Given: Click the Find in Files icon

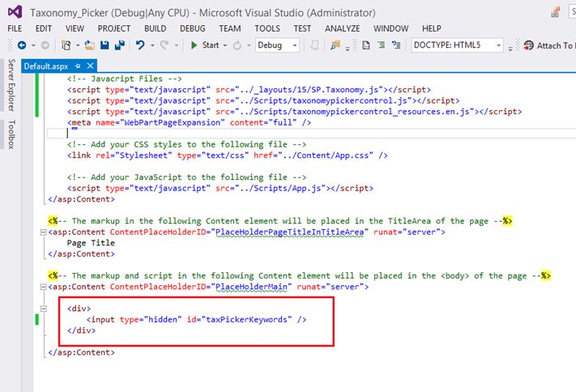Looking at the screenshot, I should [x=335, y=45].
